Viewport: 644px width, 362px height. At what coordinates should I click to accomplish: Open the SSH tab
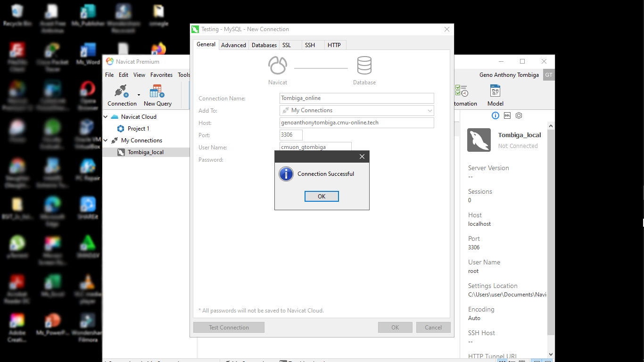pos(310,45)
